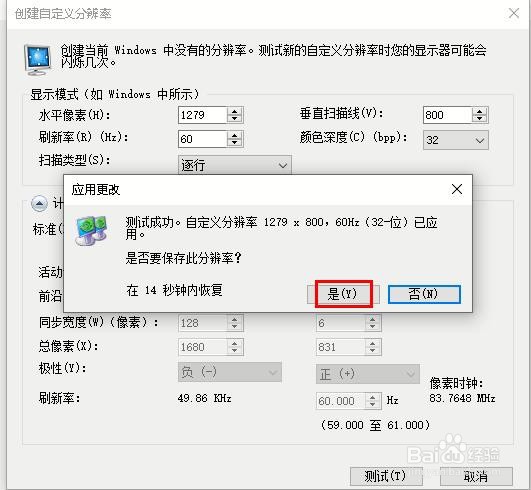Decrease the 垂直扫描线 value using the down arrow
This screenshot has width=531, height=490.
479,119
